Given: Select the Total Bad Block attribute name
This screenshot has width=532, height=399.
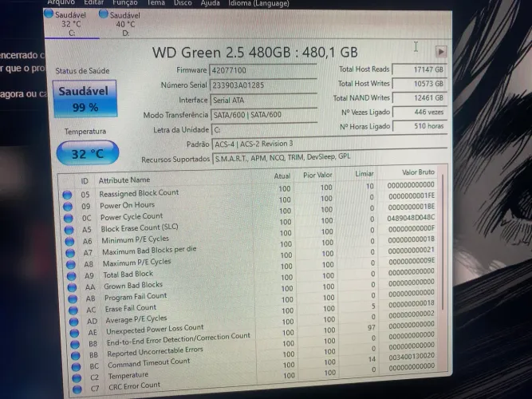Looking at the screenshot, I should (x=128, y=274).
